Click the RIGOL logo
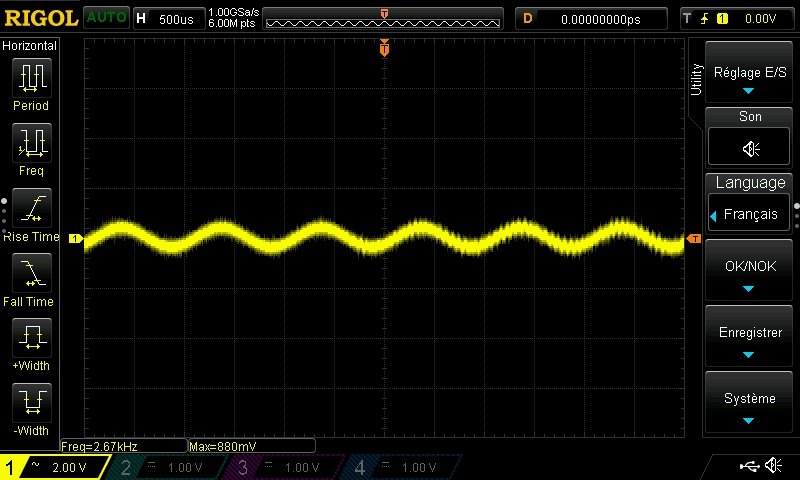The image size is (800, 480). 41,18
